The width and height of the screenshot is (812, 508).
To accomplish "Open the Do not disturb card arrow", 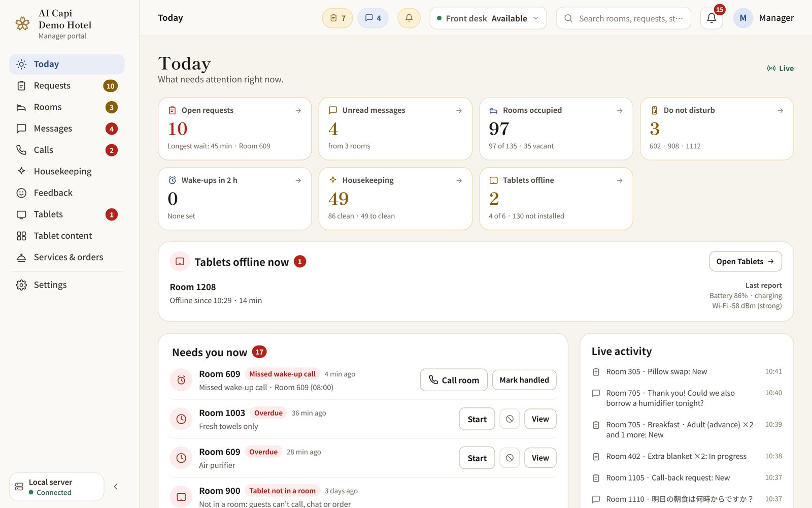I will click(x=781, y=110).
